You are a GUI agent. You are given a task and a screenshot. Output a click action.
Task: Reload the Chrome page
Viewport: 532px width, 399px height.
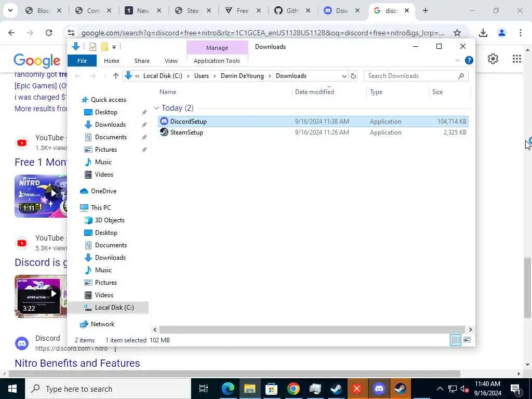tap(49, 33)
